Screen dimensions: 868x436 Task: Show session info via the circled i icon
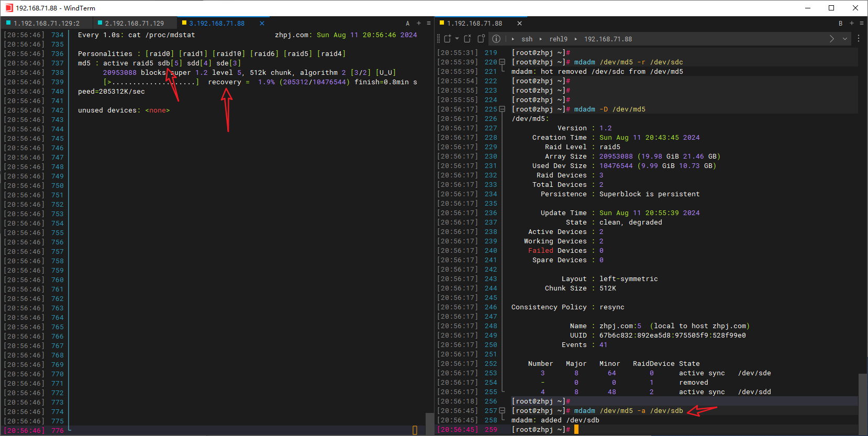[x=496, y=39]
